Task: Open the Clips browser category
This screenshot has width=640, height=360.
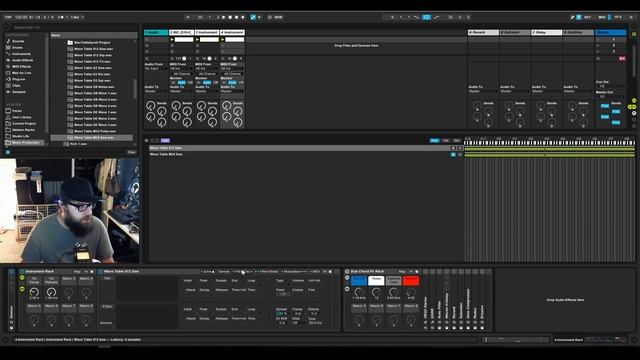Action: [16, 85]
